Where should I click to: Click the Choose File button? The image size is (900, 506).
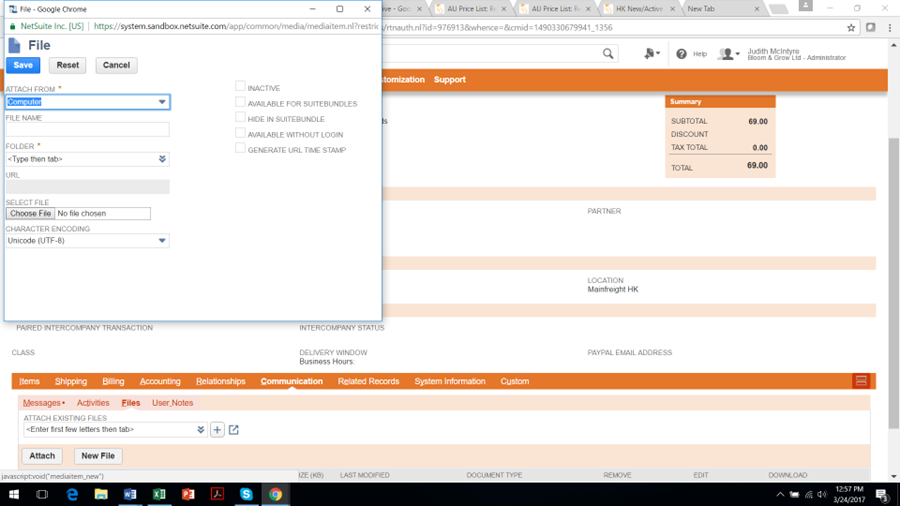pos(30,213)
